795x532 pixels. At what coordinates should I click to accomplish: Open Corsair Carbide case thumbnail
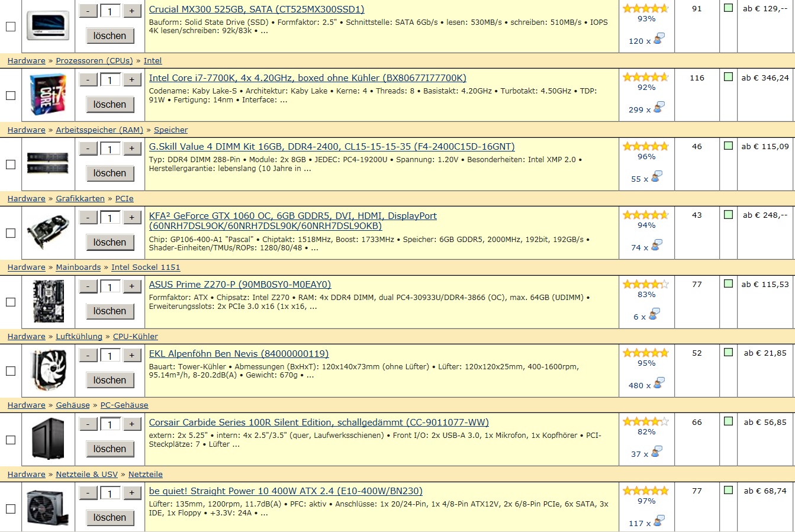(48, 439)
